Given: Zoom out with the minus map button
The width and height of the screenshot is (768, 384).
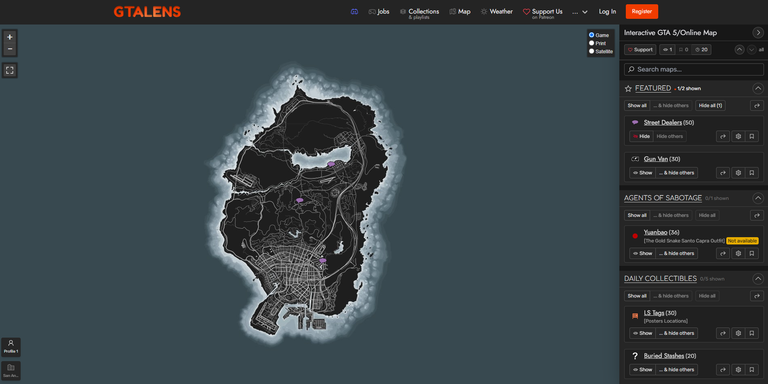Looking at the screenshot, I should (x=10, y=49).
